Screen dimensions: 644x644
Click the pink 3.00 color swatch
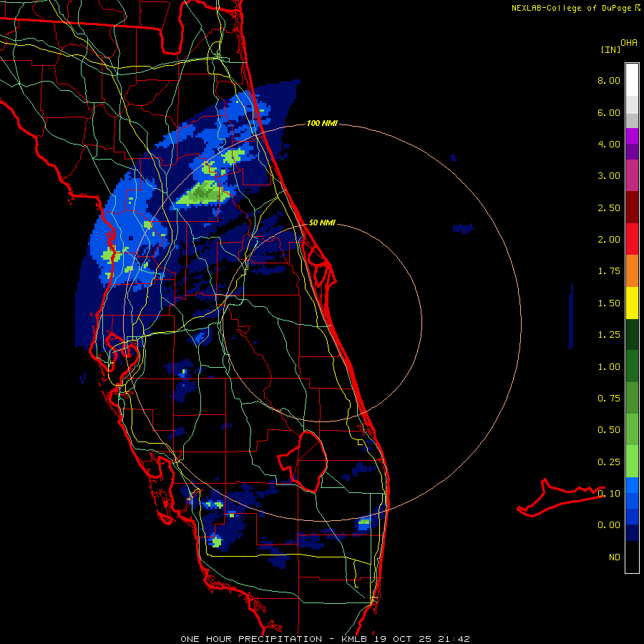(632, 176)
